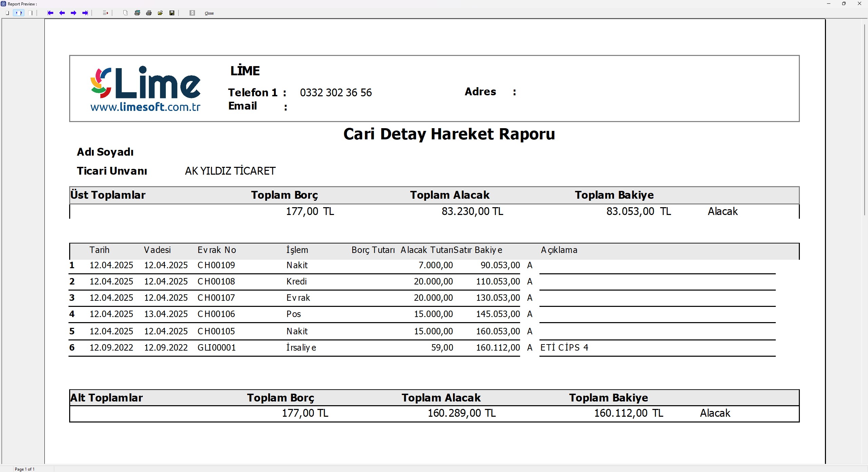Click due date 13.04.2025
This screenshot has width=868, height=472.
pos(166,314)
